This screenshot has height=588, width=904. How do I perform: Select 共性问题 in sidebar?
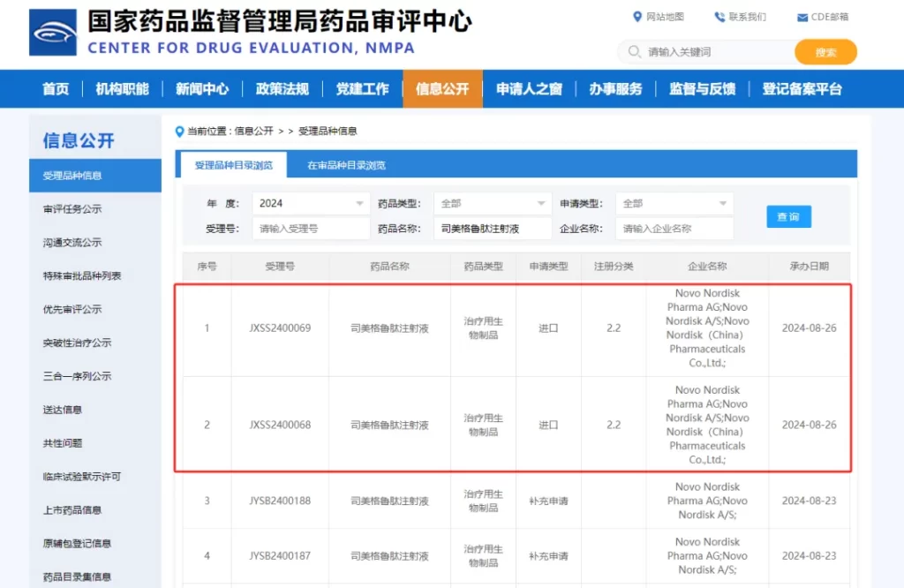63,443
